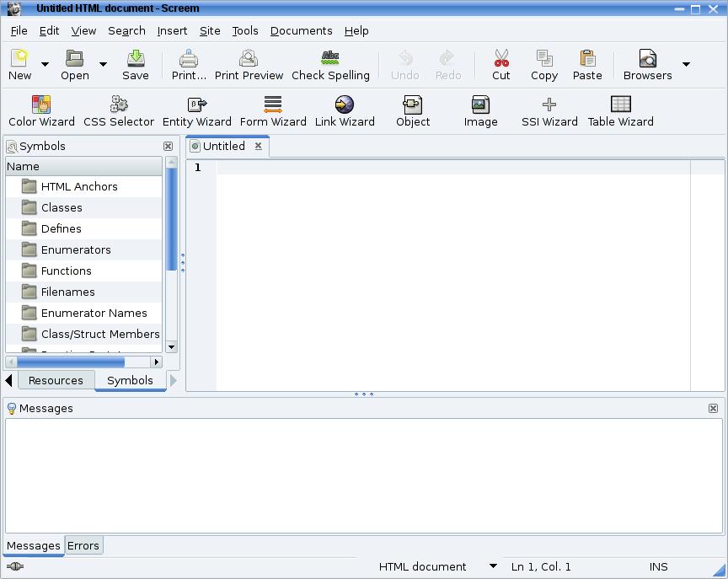728x579 pixels.
Task: Close the Symbols side panel
Action: (x=169, y=147)
